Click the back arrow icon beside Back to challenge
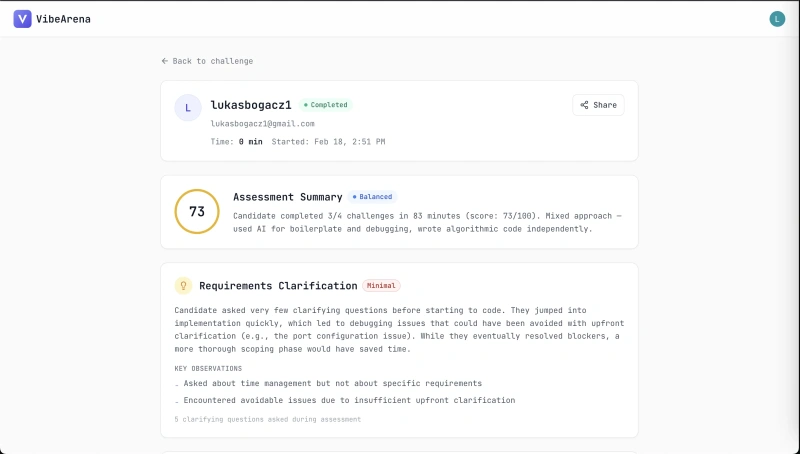 [165, 61]
